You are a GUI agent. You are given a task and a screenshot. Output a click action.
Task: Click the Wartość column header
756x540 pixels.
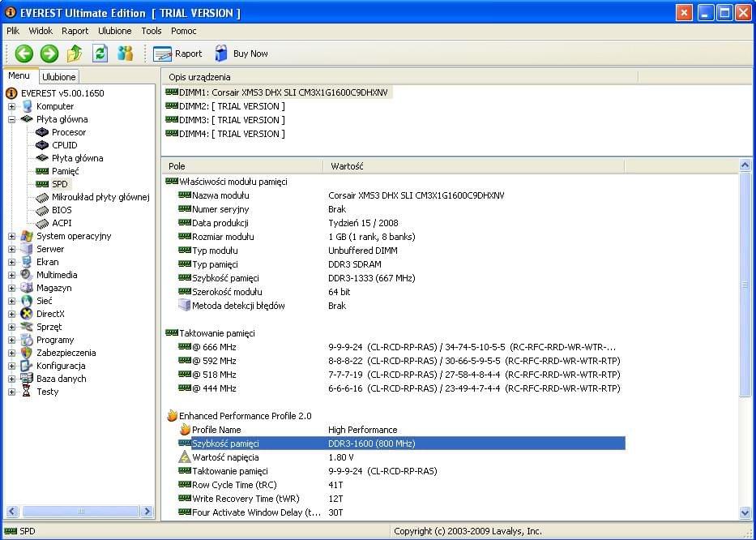[x=473, y=166]
